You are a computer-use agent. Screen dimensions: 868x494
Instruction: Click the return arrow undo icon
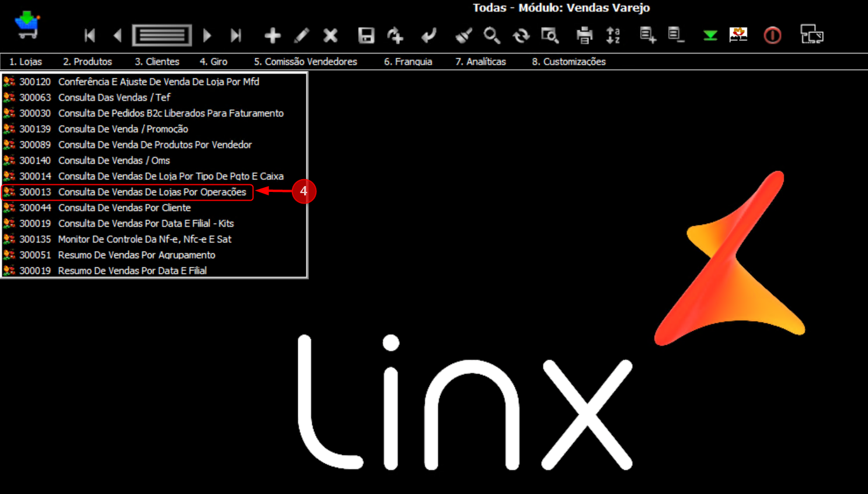[x=429, y=36]
